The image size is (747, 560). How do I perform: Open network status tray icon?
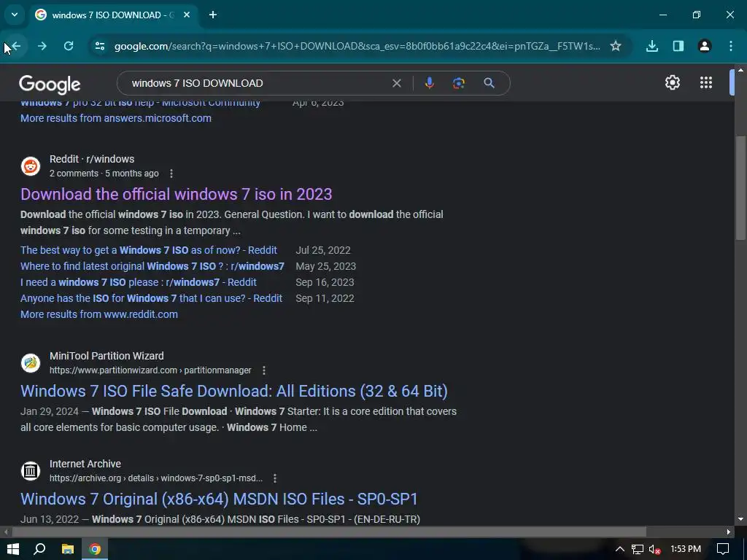pyautogui.click(x=637, y=550)
